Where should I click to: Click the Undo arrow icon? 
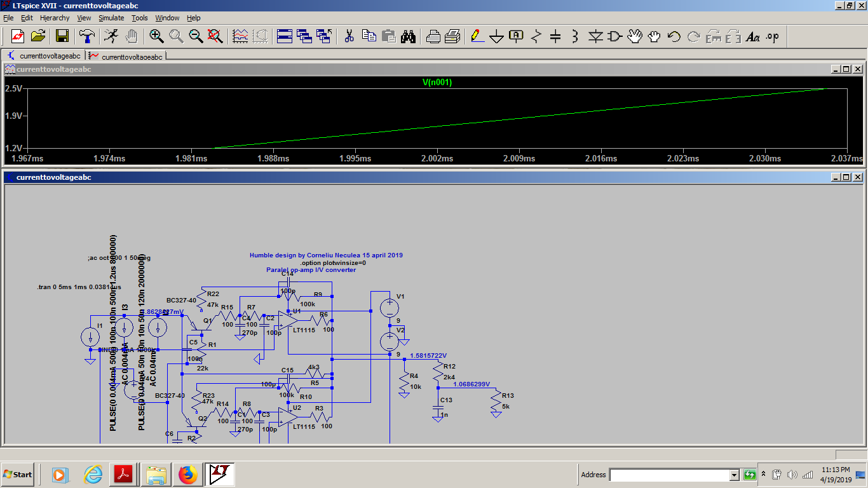point(674,36)
